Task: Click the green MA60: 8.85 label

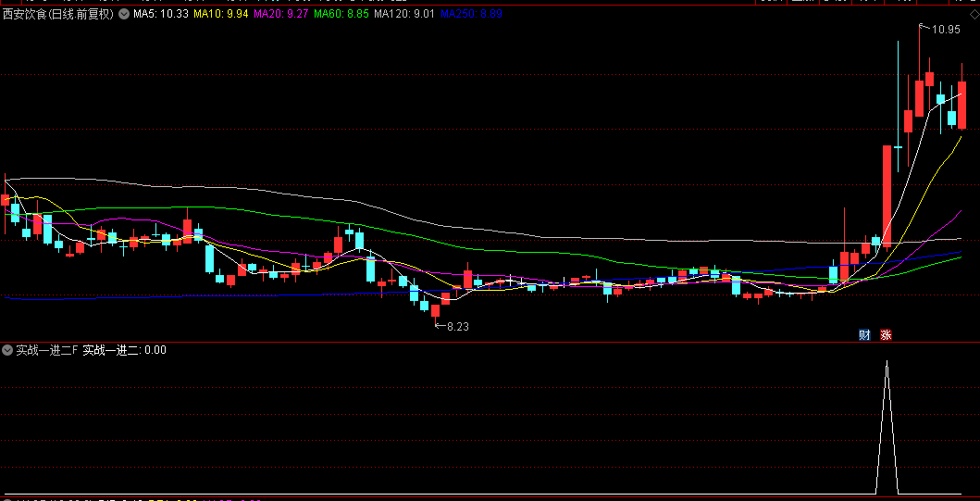Action: [341, 14]
